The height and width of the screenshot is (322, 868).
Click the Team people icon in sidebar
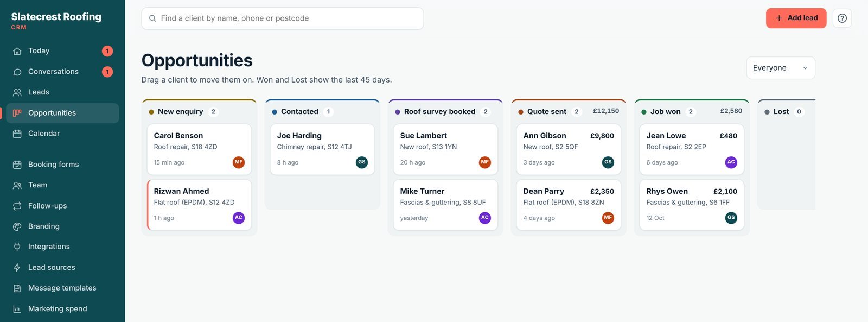tap(17, 185)
